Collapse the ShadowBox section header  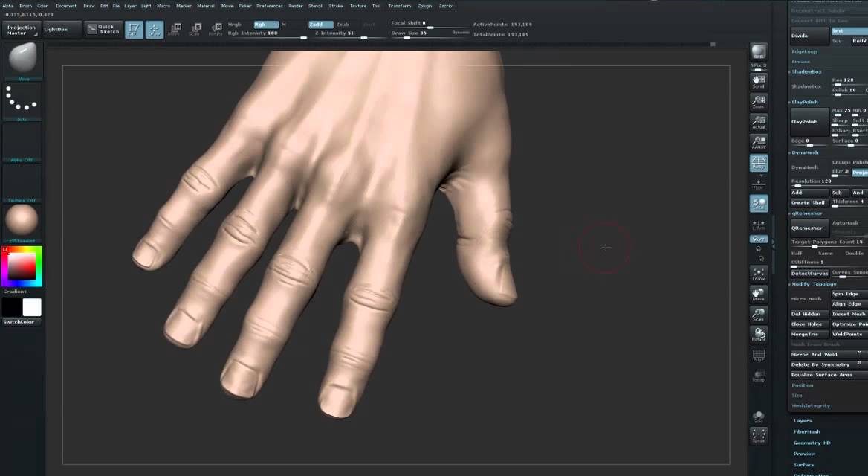[x=806, y=72]
